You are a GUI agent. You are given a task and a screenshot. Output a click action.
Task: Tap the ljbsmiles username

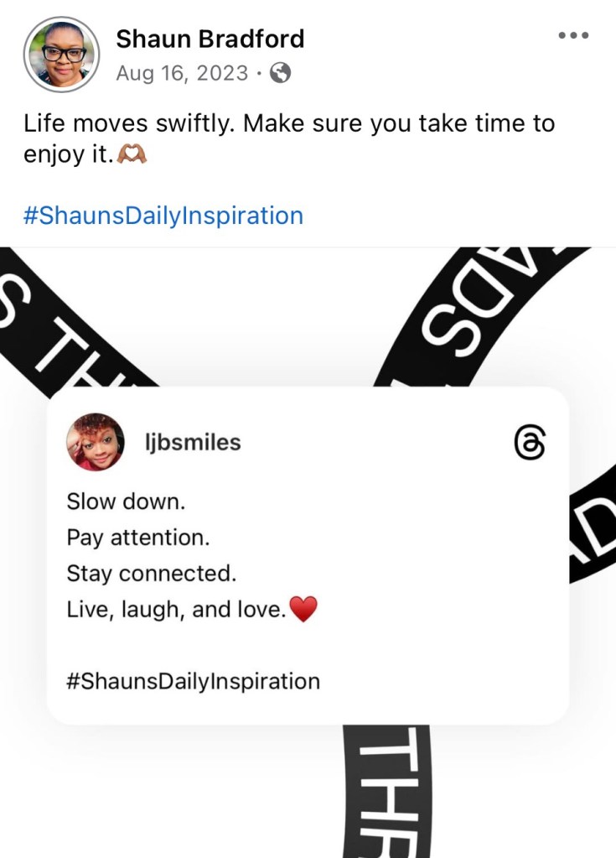click(193, 442)
